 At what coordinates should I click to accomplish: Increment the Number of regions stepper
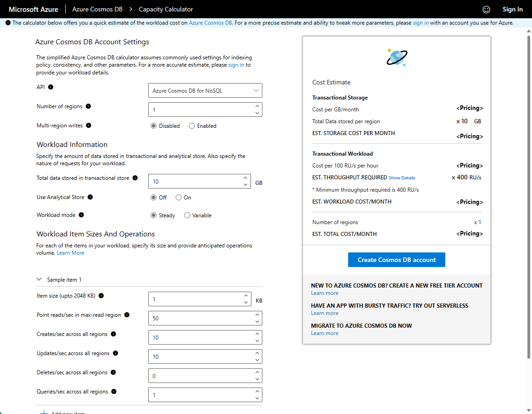(x=258, y=107)
